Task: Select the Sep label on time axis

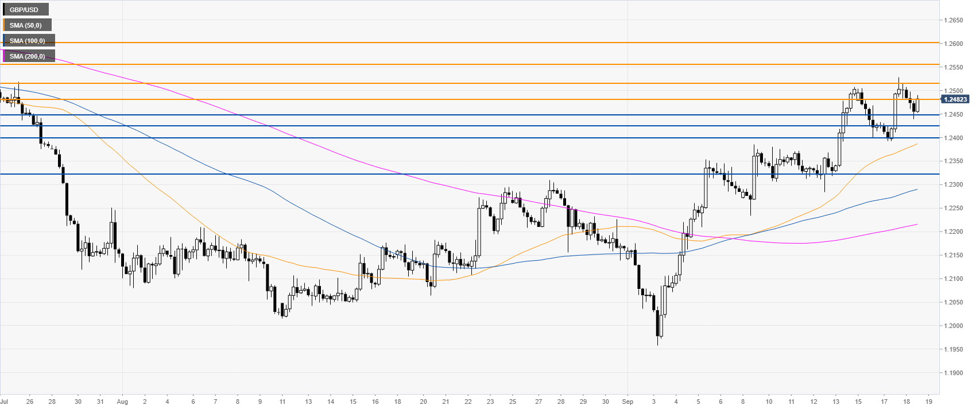Action: [x=627, y=402]
